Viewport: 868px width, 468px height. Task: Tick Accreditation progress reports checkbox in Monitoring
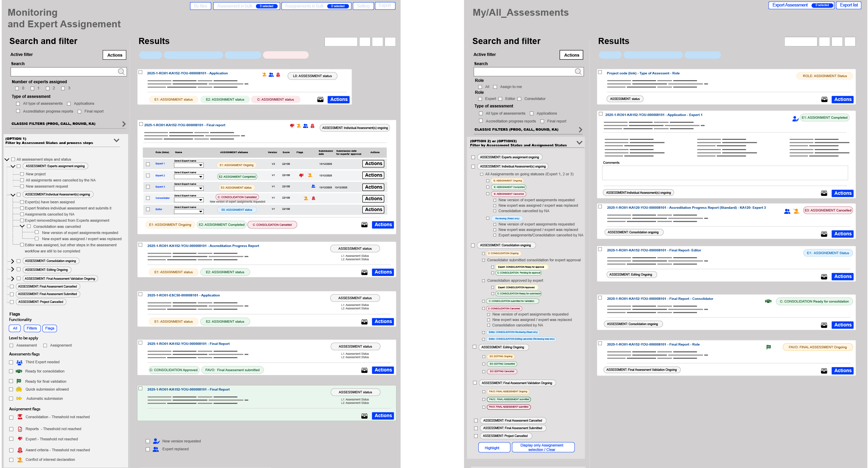(18, 111)
